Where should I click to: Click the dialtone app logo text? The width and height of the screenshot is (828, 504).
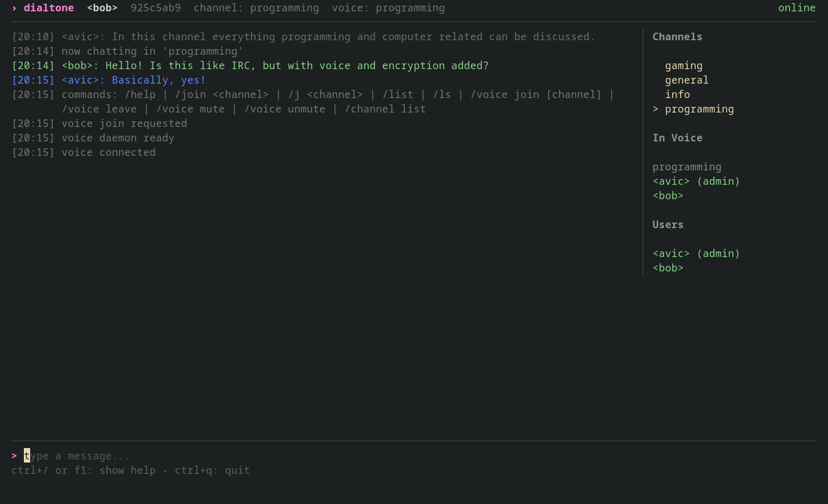48,8
